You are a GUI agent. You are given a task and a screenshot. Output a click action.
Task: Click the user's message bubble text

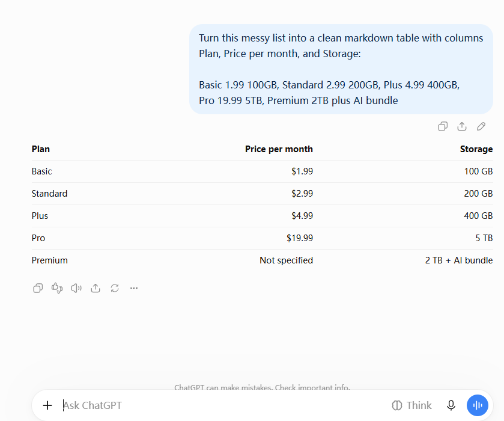[341, 69]
